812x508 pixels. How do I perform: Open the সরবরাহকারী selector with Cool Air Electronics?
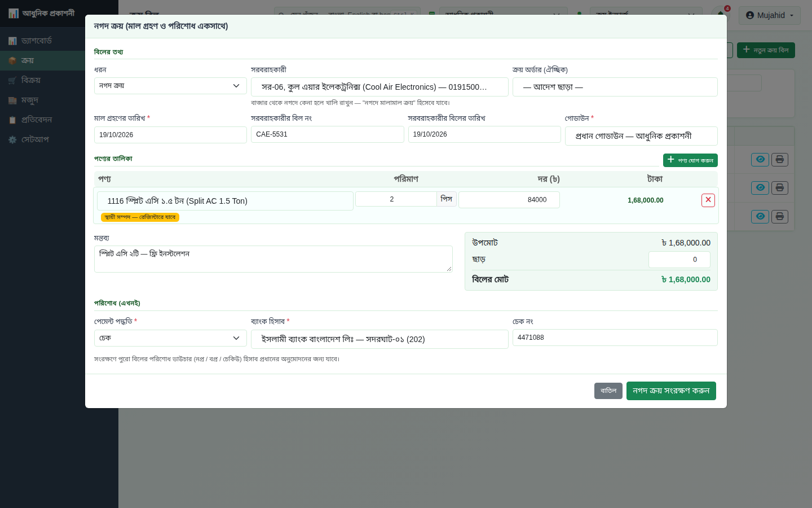(x=379, y=87)
